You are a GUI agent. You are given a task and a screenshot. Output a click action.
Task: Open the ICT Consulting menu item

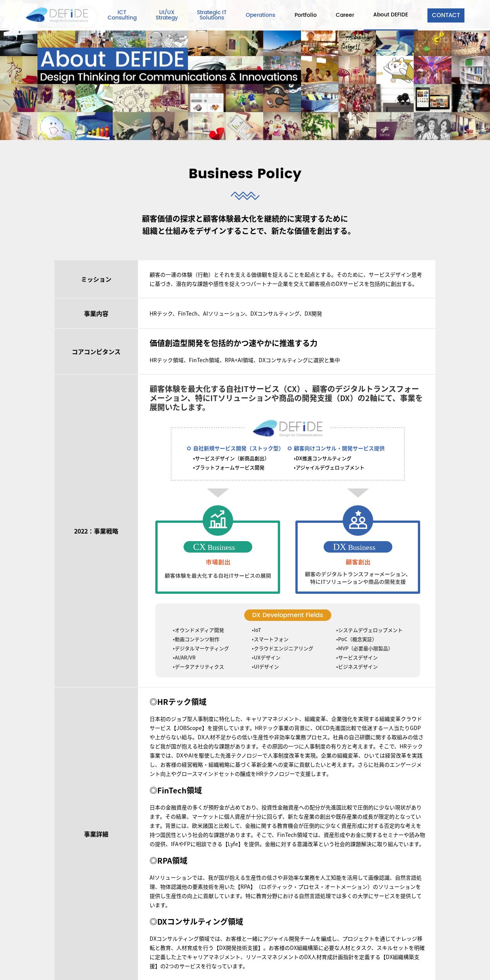(122, 15)
